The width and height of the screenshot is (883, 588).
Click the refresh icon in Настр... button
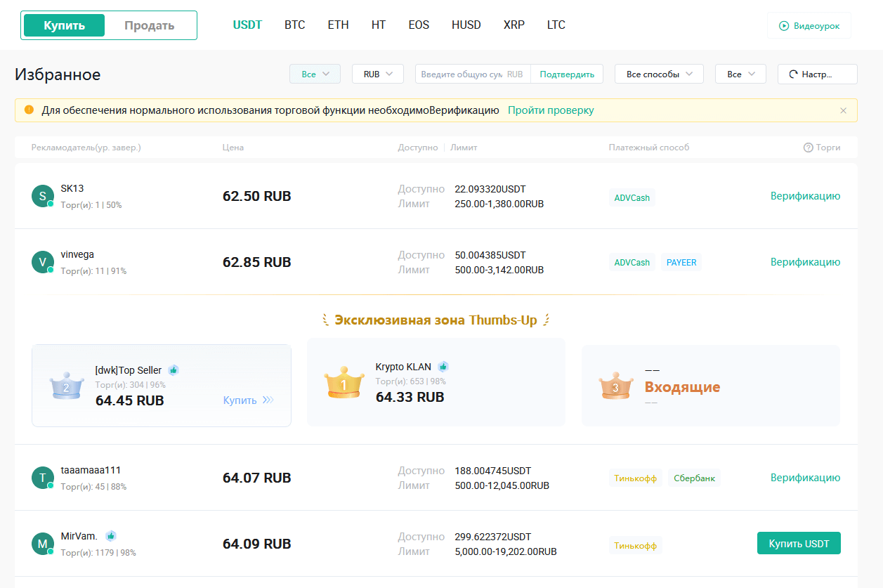tap(793, 74)
